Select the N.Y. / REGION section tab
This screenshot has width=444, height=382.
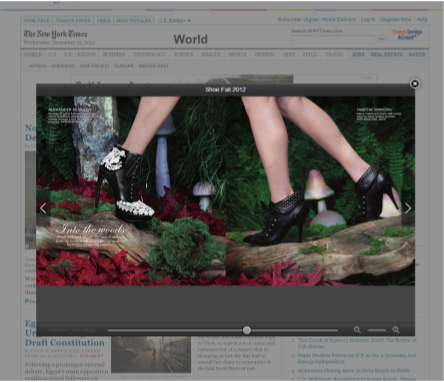pos(80,54)
